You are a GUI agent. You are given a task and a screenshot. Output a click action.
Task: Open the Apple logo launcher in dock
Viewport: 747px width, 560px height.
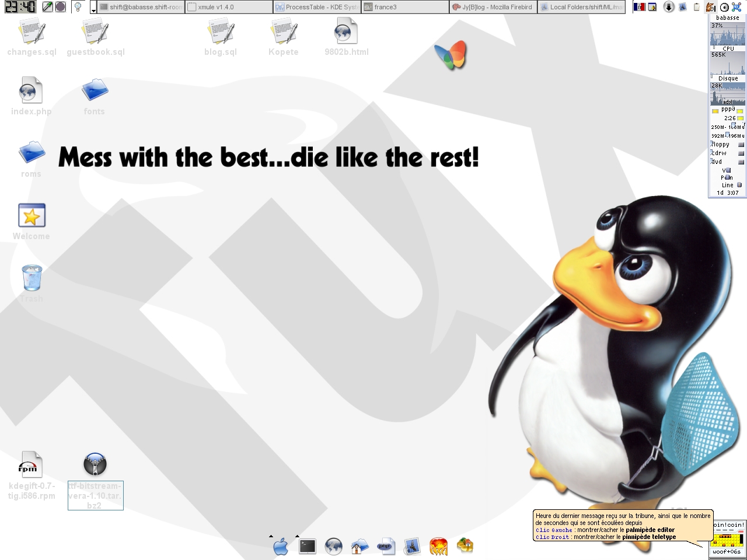pos(281,547)
